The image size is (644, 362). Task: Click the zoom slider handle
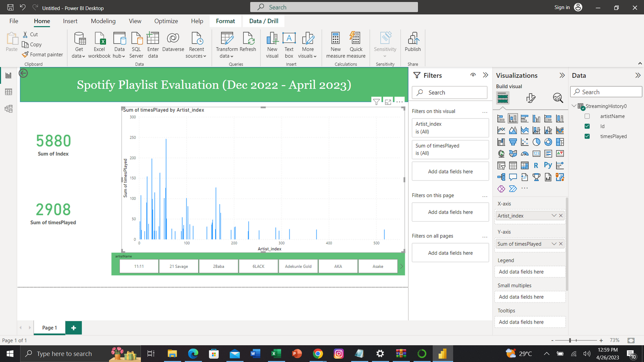click(570, 340)
